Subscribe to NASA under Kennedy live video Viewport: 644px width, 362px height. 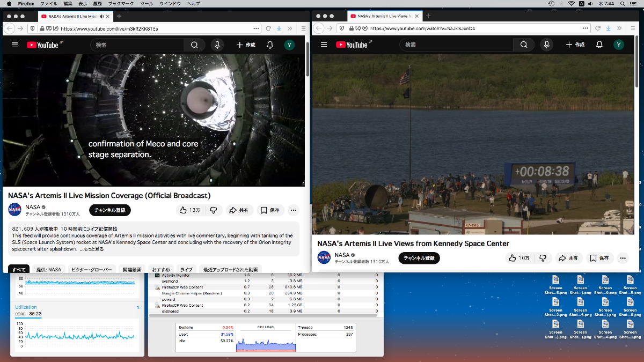pyautogui.click(x=419, y=258)
